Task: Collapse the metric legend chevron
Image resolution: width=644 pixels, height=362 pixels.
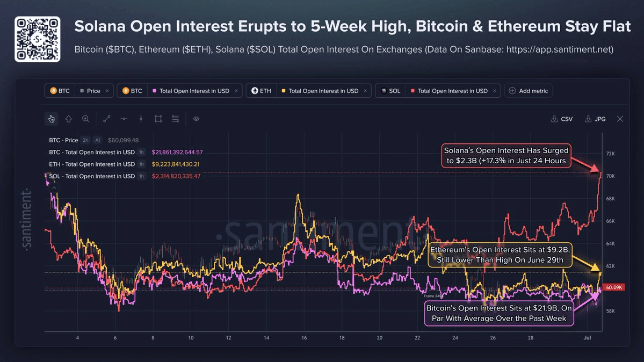Action: 54,188
